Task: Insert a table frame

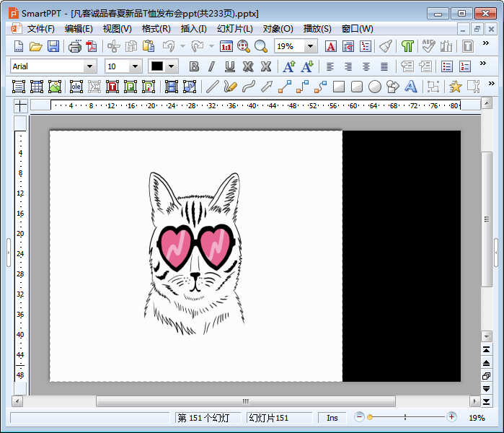Action: coord(37,87)
